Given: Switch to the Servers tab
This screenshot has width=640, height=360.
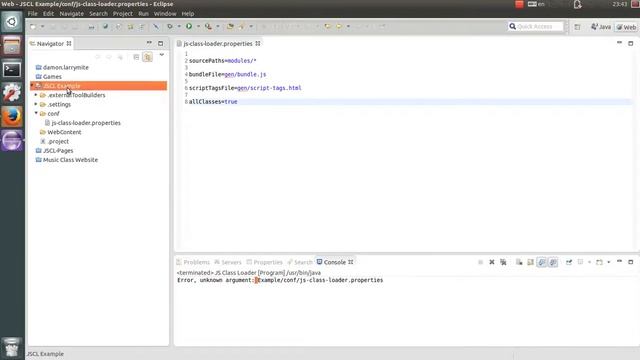Looking at the screenshot, I should (x=228, y=262).
